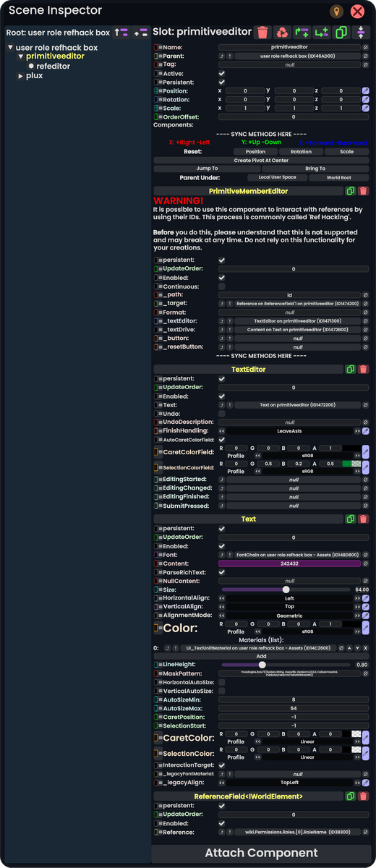Toggle the AutoCaretColorField checkbox

click(x=222, y=439)
